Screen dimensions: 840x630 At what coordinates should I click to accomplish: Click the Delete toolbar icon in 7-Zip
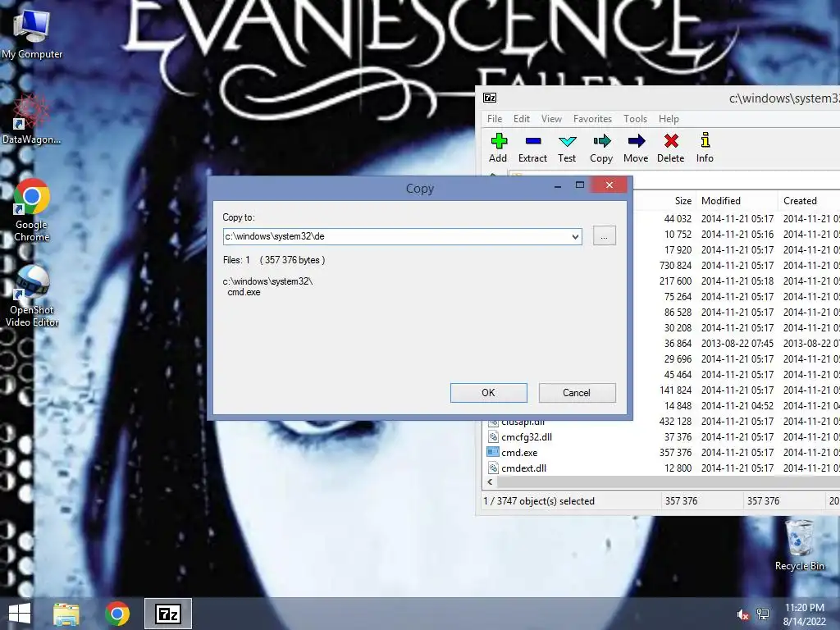671,148
